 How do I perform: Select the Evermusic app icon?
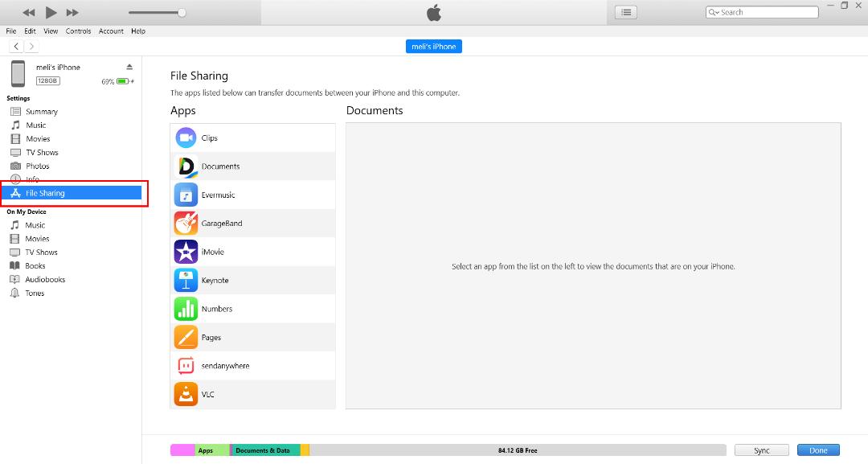click(x=186, y=195)
